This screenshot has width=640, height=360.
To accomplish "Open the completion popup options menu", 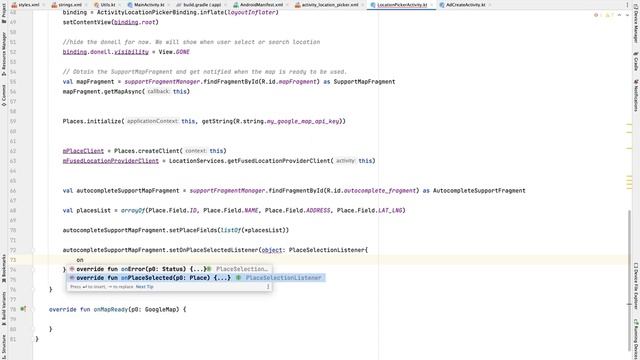I will click(x=268, y=287).
